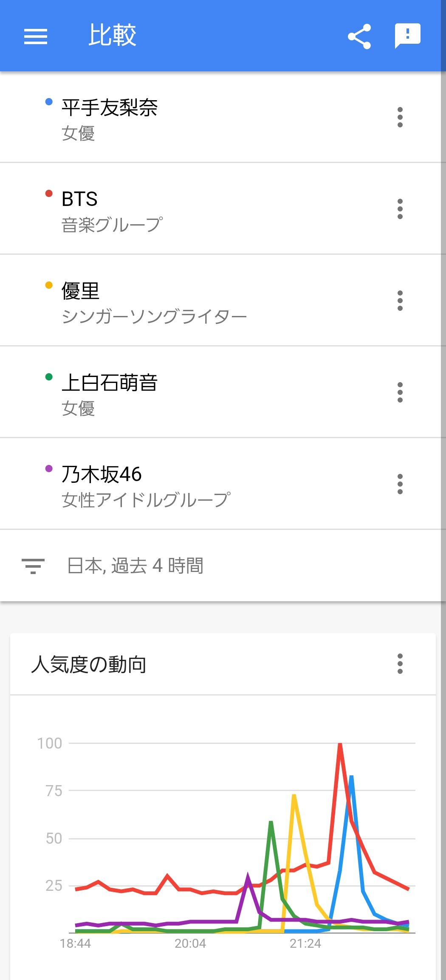The image size is (446, 980).
Task: Show more options for 優里
Action: click(x=400, y=301)
